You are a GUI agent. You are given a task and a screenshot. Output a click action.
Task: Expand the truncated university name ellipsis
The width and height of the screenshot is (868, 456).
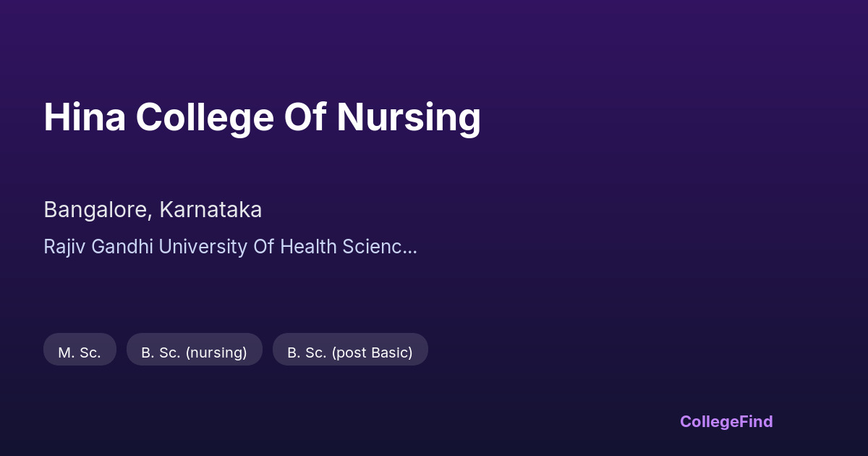click(x=411, y=247)
